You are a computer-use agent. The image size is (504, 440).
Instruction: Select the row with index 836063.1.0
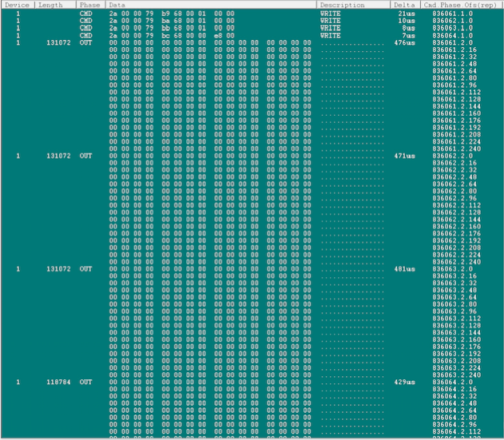[x=252, y=28]
